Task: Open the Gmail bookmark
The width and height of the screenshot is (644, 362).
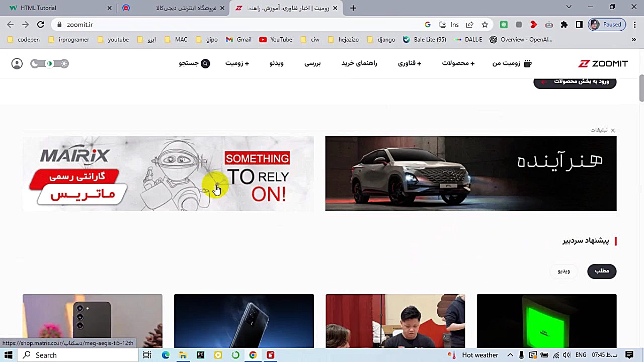Action: (238, 40)
